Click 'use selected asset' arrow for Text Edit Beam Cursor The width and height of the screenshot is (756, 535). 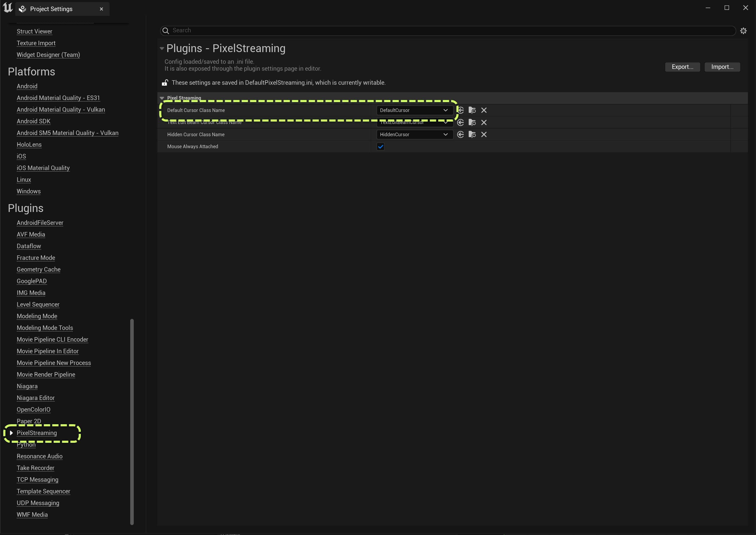click(x=460, y=122)
